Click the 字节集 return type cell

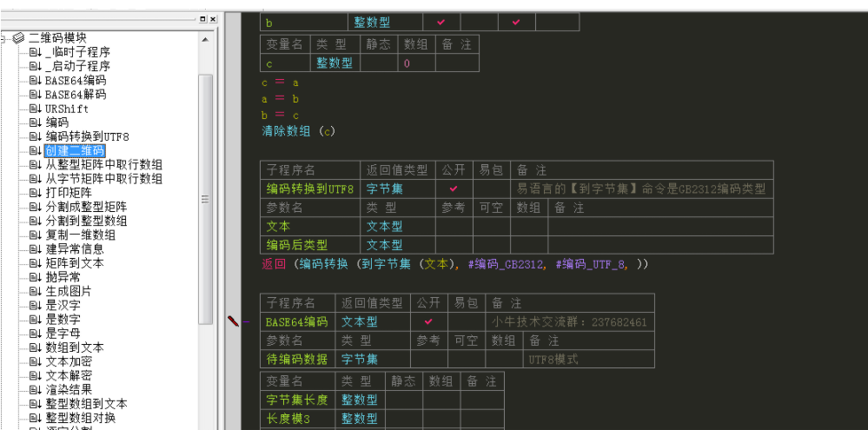(x=383, y=188)
